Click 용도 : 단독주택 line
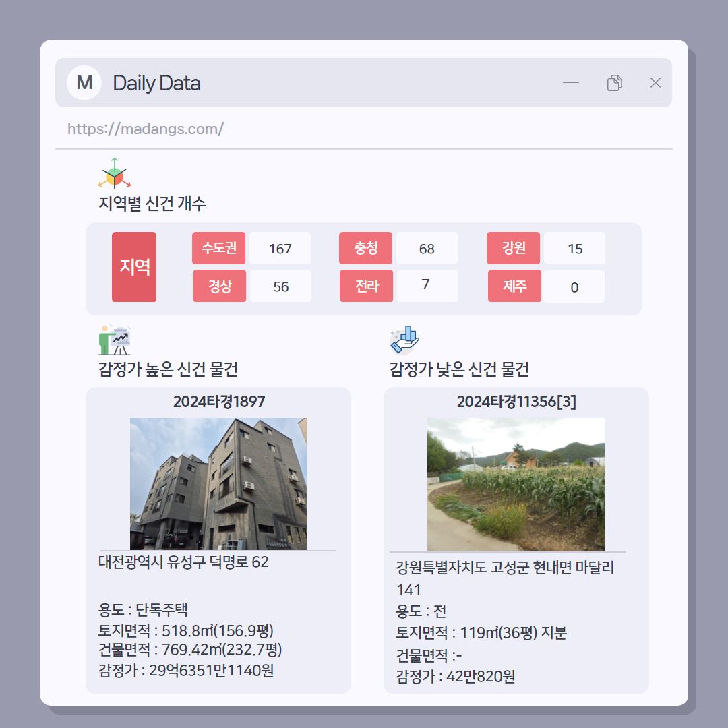 coord(143,609)
